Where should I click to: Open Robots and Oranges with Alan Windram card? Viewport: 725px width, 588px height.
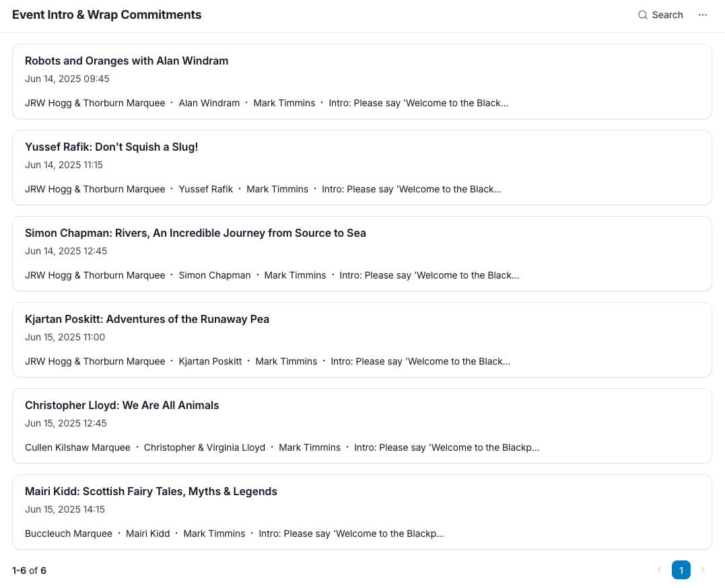tap(361, 82)
